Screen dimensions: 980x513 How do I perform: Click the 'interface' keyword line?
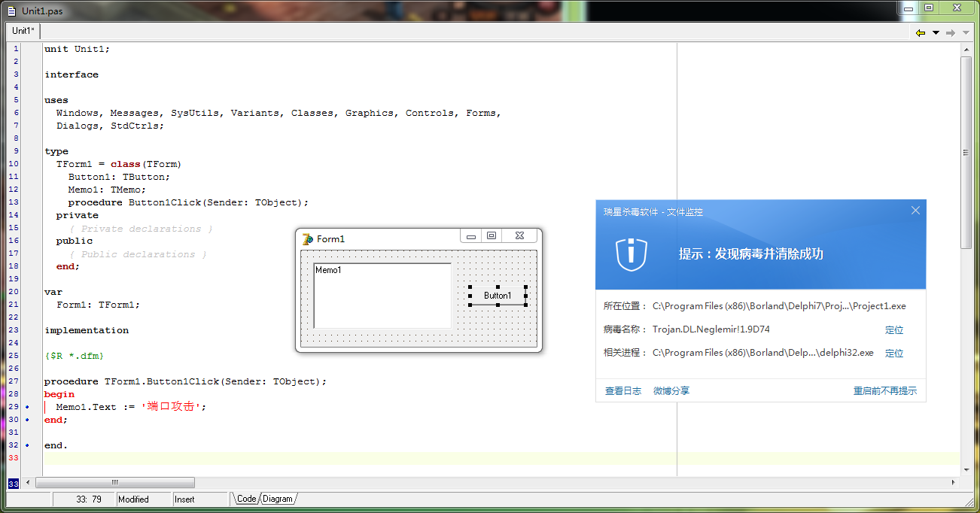[x=72, y=74]
